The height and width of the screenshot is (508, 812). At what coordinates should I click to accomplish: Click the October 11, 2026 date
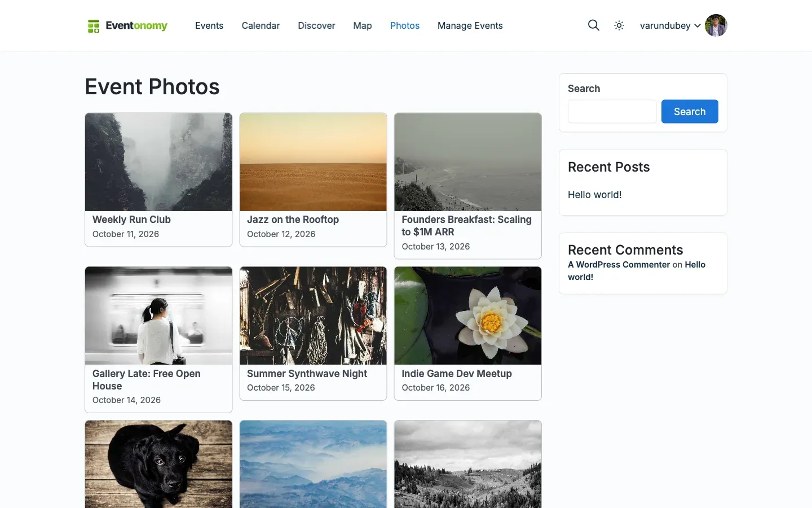click(126, 234)
